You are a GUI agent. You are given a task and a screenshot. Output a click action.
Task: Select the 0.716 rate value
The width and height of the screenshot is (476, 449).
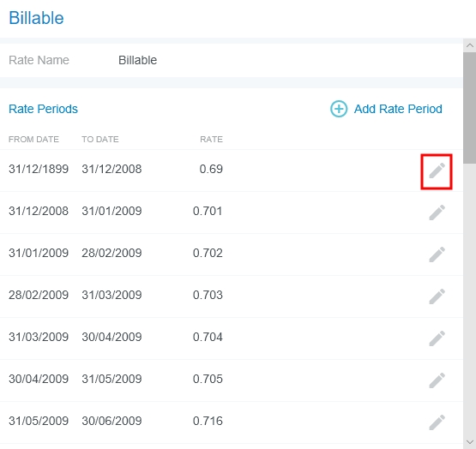click(208, 421)
